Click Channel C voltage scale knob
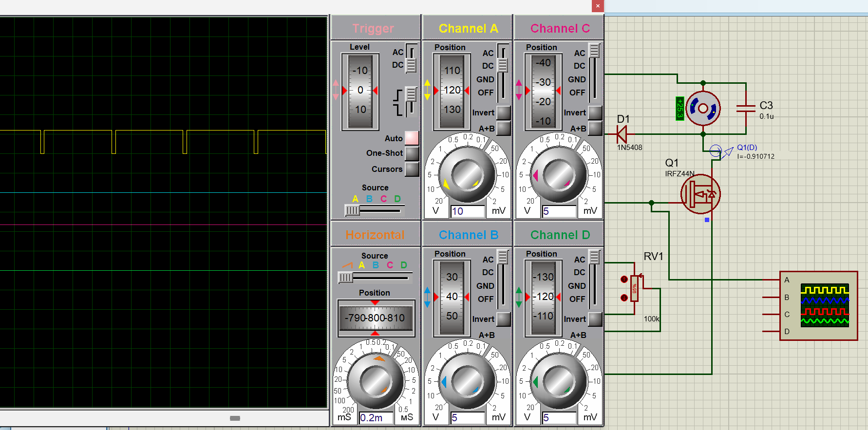 [x=558, y=174]
